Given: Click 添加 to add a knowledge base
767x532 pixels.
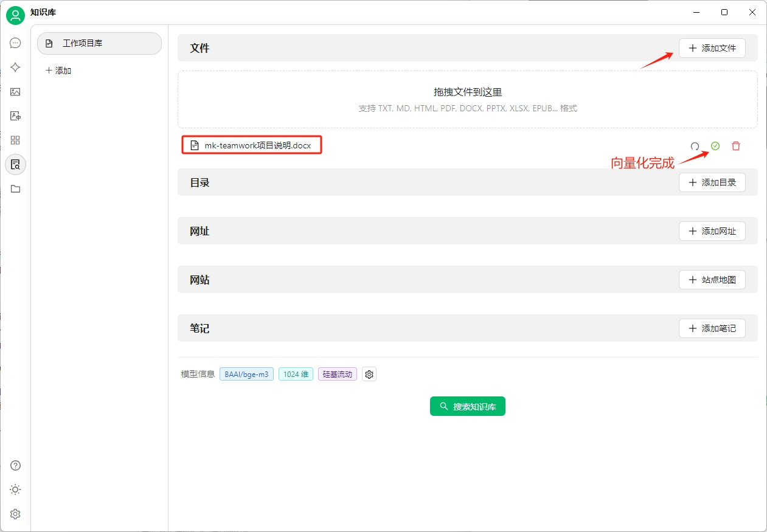Looking at the screenshot, I should click(58, 71).
